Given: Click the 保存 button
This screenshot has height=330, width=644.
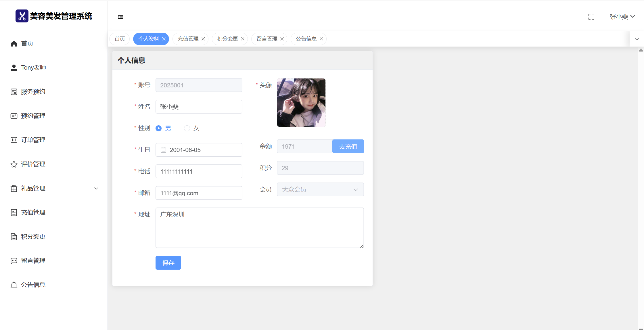Looking at the screenshot, I should pyautogui.click(x=168, y=263).
